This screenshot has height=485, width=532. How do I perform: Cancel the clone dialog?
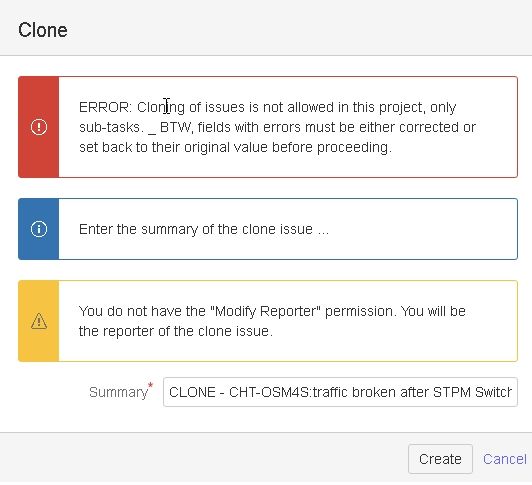pyautogui.click(x=505, y=459)
